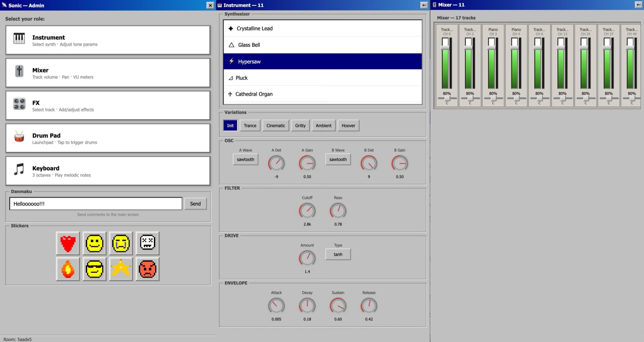This screenshot has height=342, width=644.
Task: Change the B Wave sawtooth selector
Action: tap(338, 160)
